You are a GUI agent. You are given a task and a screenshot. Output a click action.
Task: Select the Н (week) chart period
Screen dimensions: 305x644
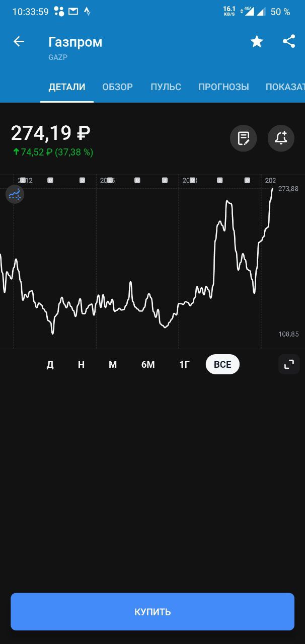click(81, 365)
